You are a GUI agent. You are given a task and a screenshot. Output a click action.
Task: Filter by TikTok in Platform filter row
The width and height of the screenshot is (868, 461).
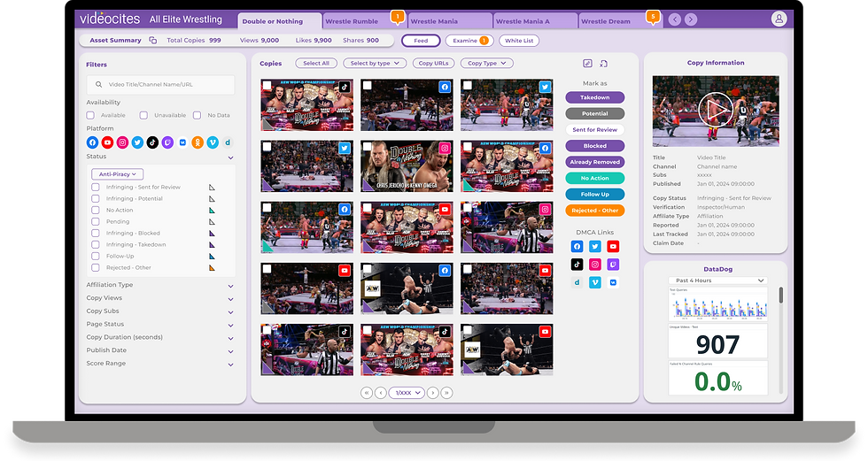pos(152,142)
